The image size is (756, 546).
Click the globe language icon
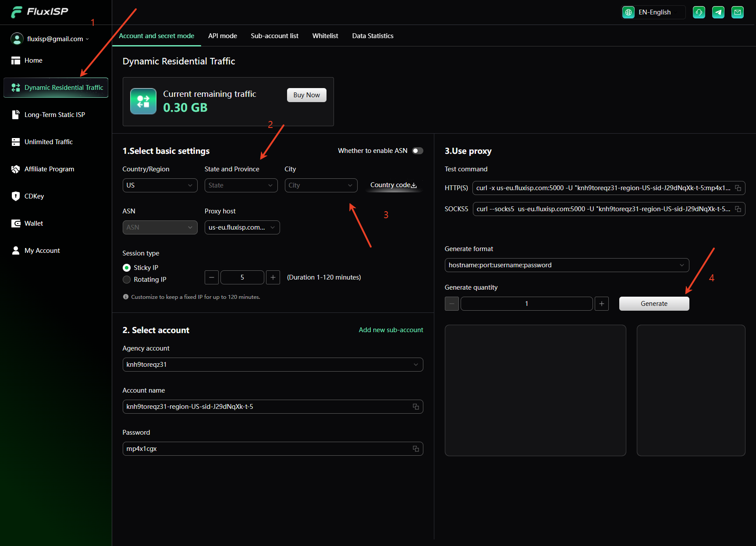(628, 12)
